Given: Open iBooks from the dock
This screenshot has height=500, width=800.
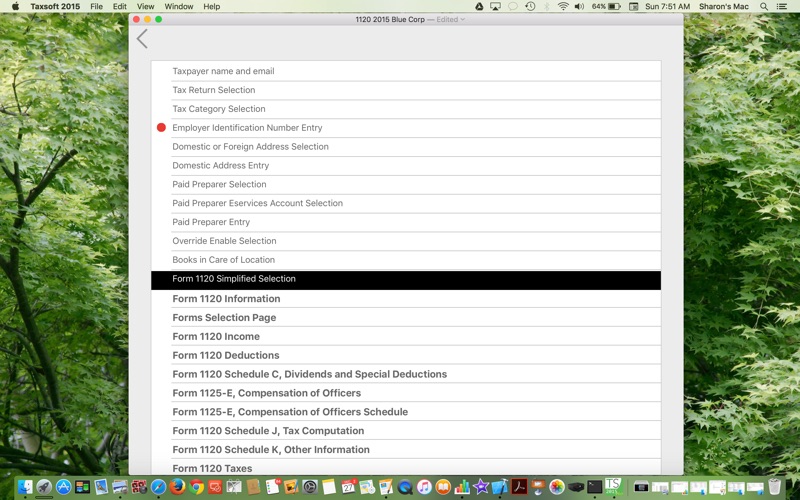Looking at the screenshot, I should pyautogui.click(x=443, y=486).
